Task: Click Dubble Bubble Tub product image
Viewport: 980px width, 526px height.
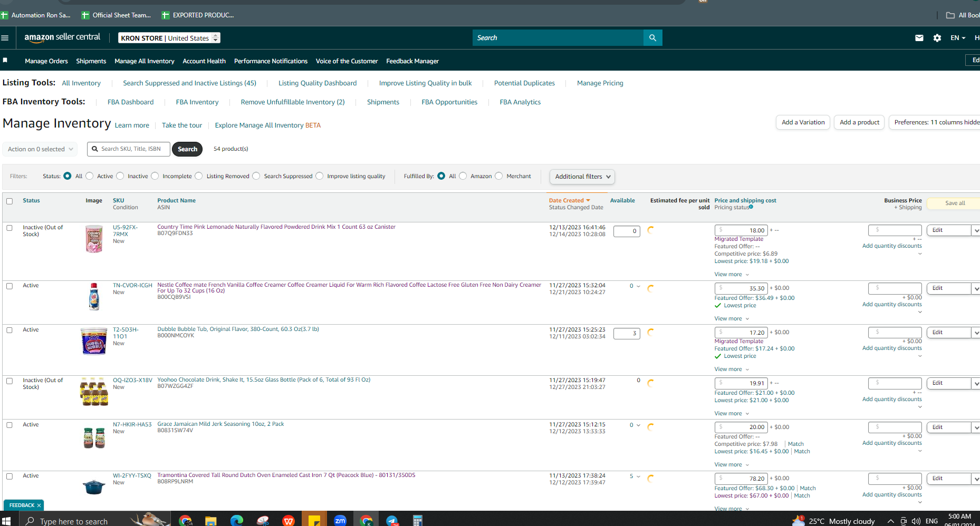Action: coord(94,341)
